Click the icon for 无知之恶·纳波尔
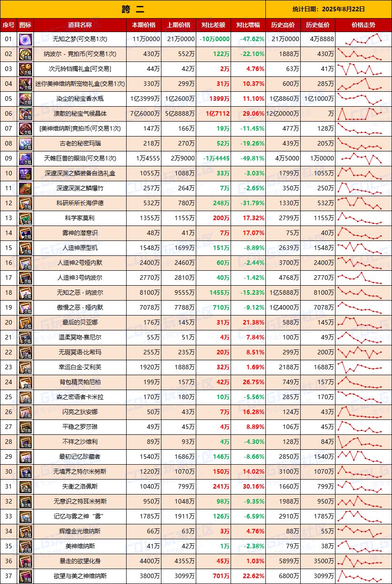The height and width of the screenshot is (584, 392). [x=25, y=293]
